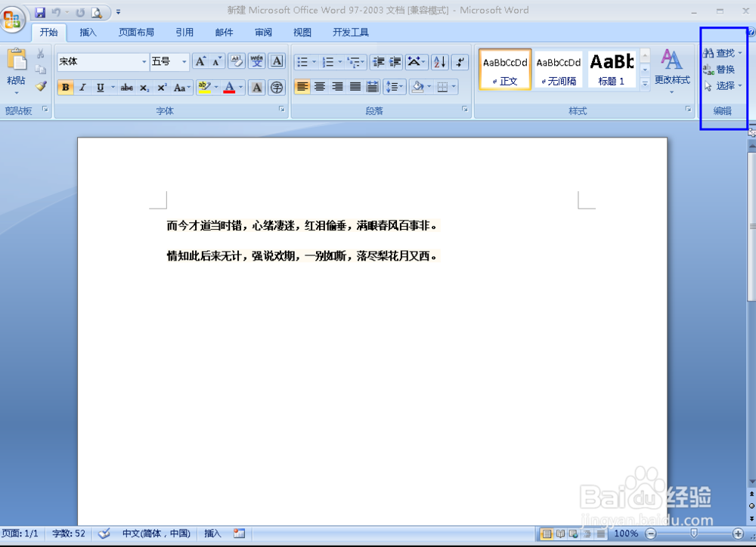Decrease paragraph indent
Image resolution: width=756 pixels, height=547 pixels.
pyautogui.click(x=379, y=62)
